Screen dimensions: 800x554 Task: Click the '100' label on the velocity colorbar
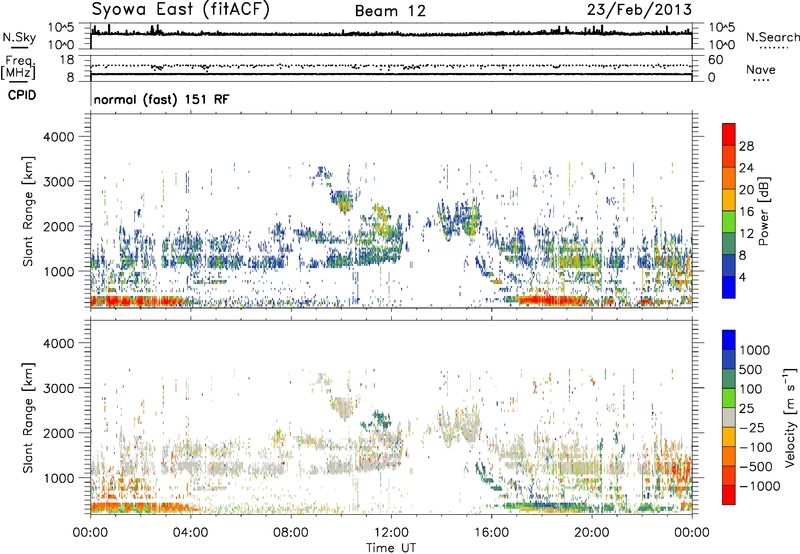pos(750,389)
